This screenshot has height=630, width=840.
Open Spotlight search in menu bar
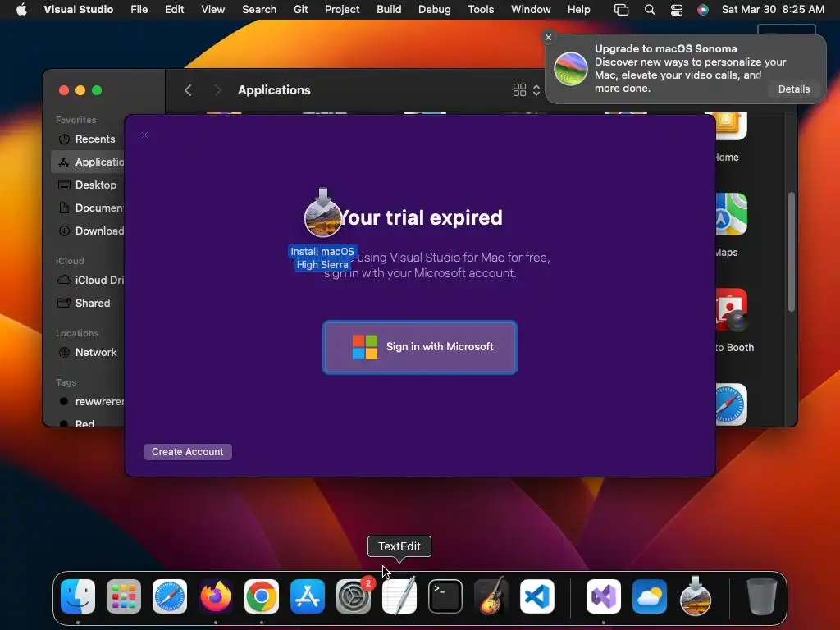coord(650,10)
